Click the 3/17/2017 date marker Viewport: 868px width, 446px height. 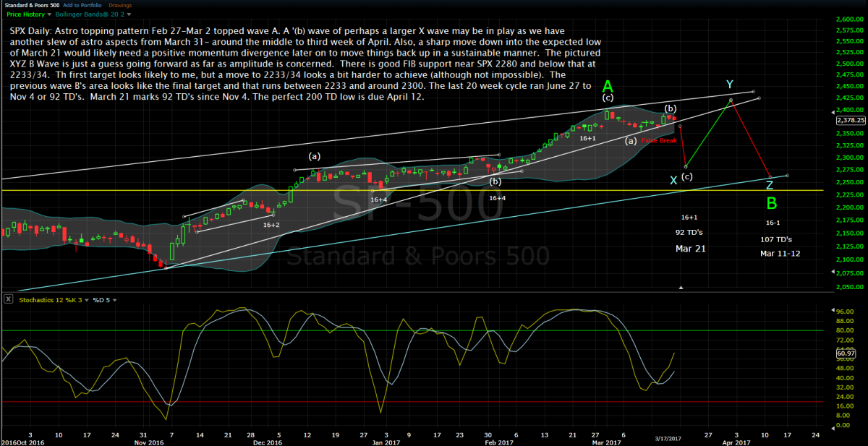click(668, 438)
